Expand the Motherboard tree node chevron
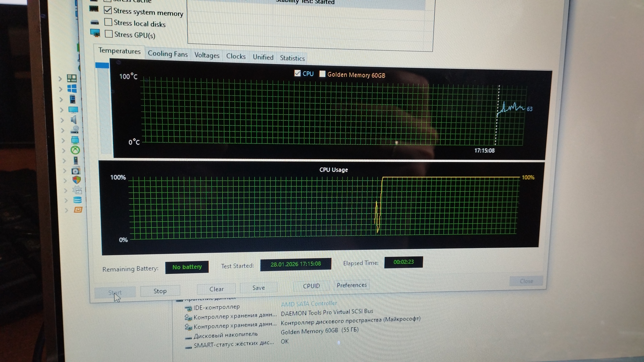 point(60,79)
